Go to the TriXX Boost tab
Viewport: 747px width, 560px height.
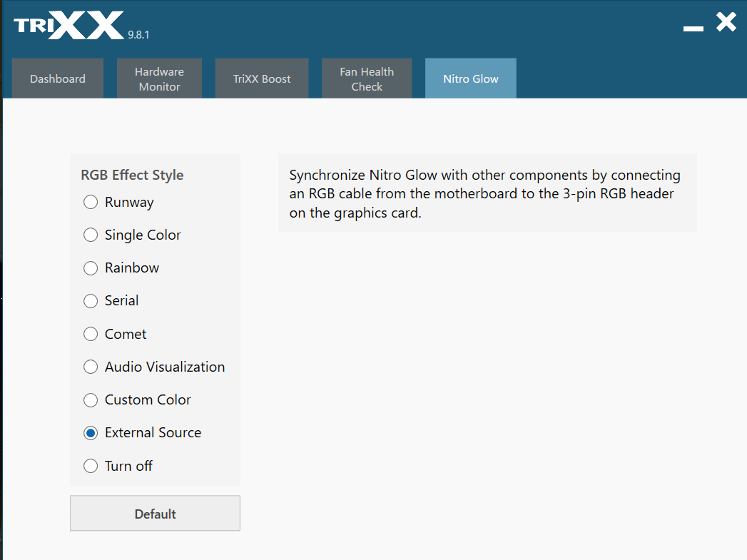point(262,79)
